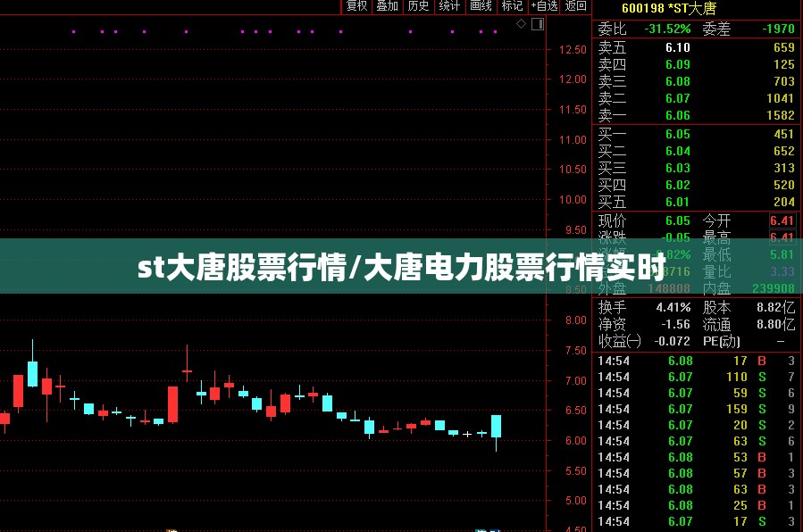803x532 pixels.
Task: Click the 12.50 price axis label
Action: point(573,50)
